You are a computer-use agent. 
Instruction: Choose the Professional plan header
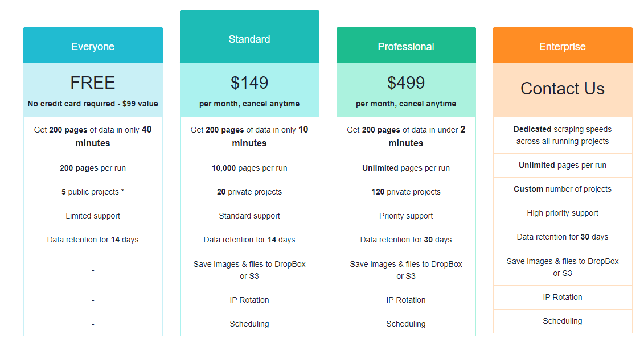406,45
